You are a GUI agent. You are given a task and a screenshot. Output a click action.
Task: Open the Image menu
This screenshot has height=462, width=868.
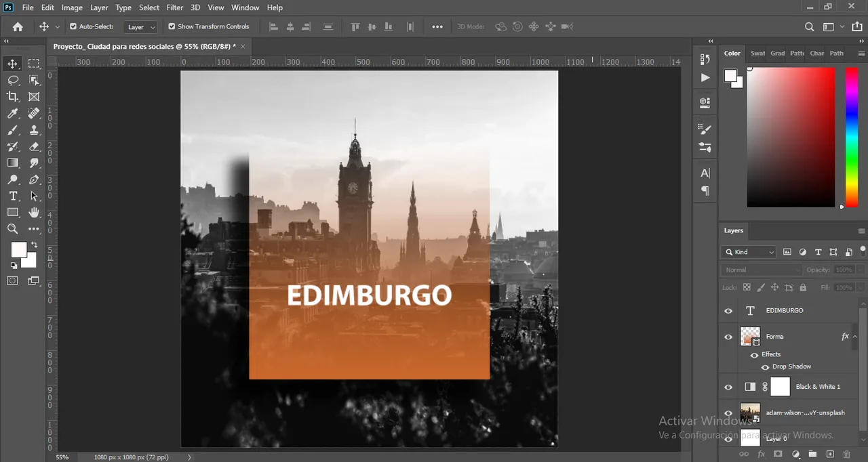[x=72, y=7]
